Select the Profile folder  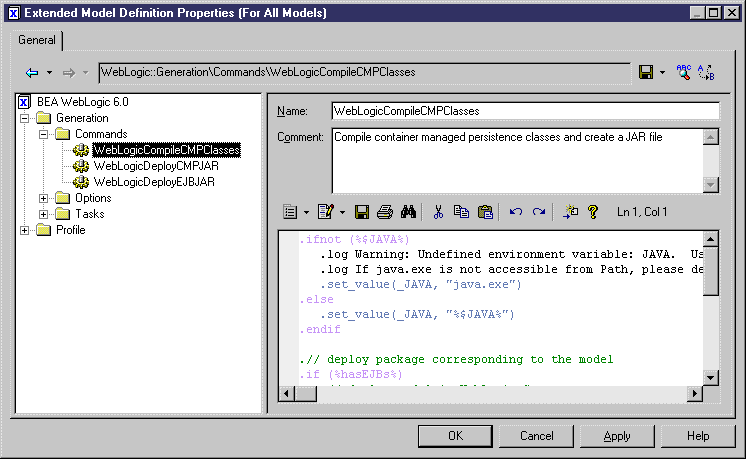point(70,230)
